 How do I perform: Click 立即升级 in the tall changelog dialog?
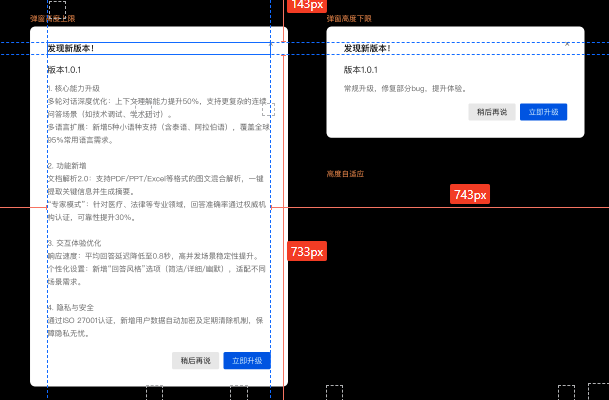pos(246,360)
